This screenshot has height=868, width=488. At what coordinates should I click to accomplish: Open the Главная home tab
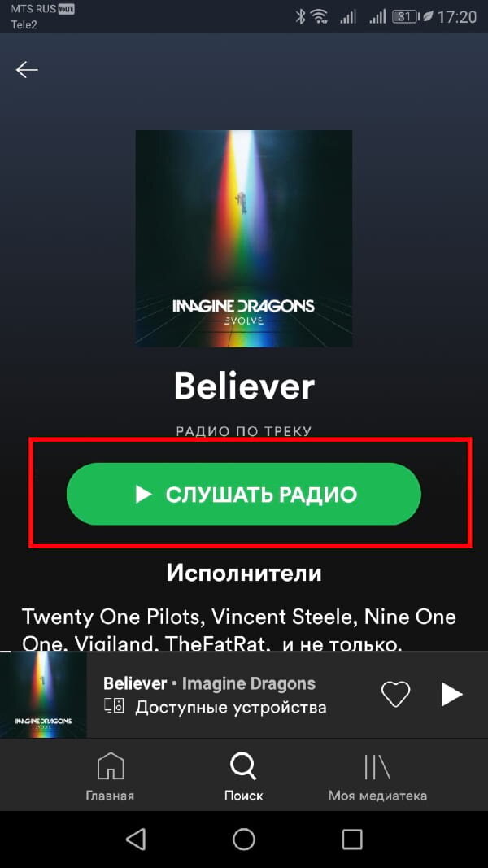[x=110, y=777]
